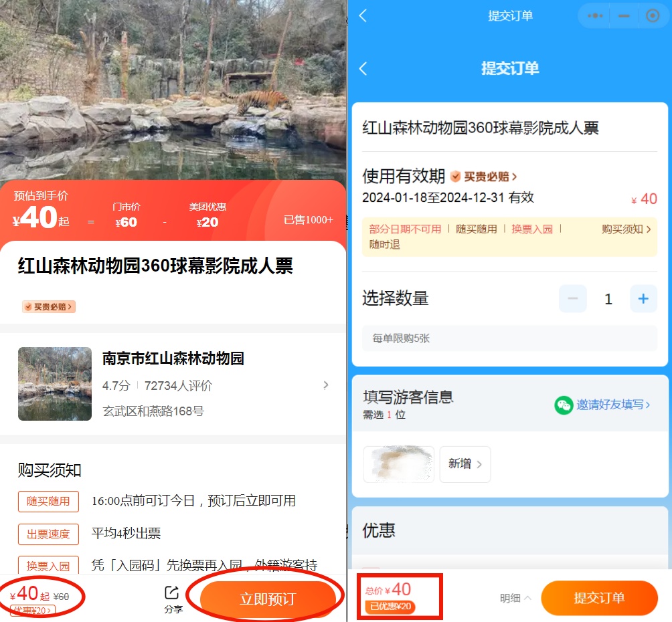Screen dimensions: 672x622
Task: Click the 总价 ¥40 total in the bottom bar
Action: click(388, 589)
